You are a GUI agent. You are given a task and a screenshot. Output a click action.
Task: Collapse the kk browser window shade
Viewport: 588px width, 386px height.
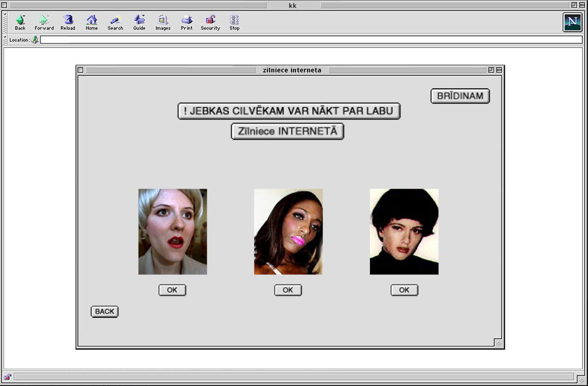pyautogui.click(x=581, y=5)
